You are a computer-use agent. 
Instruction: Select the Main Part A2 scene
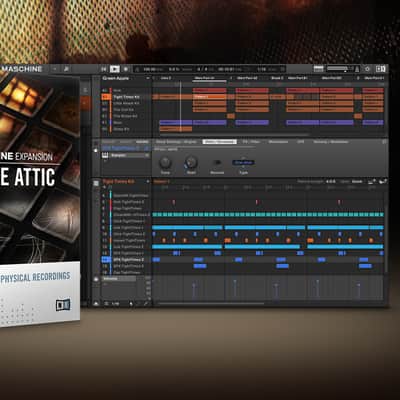pyautogui.click(x=247, y=78)
